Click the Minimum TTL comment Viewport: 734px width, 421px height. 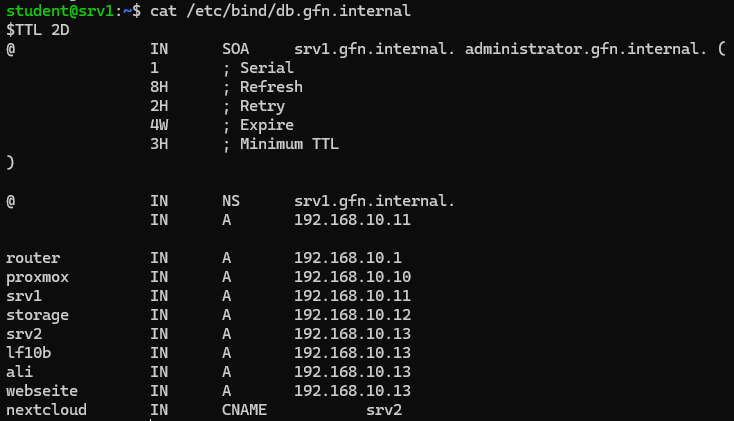[289, 144]
